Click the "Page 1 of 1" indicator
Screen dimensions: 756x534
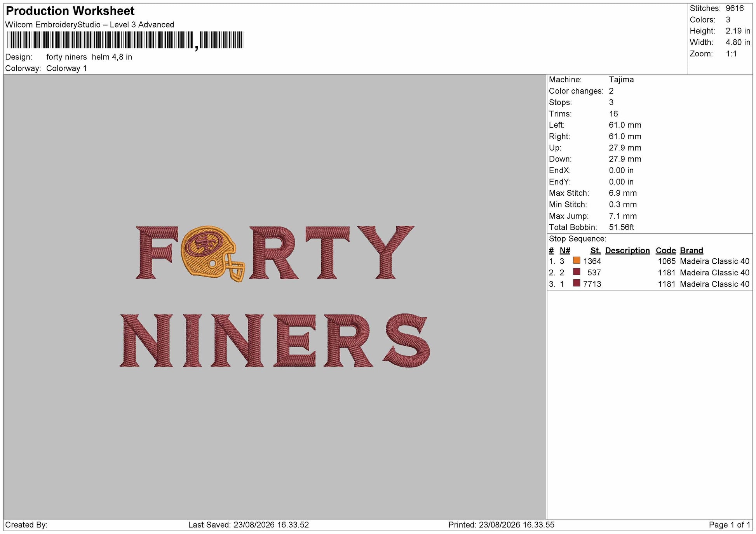730,525
